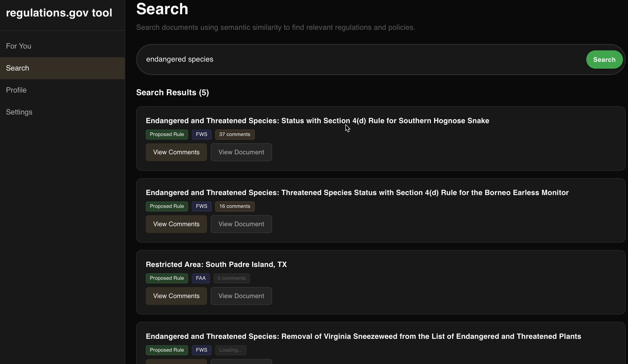Click the Proposed Rule tag on the Sneezeweed result
The width and height of the screenshot is (628, 364).
(167, 350)
